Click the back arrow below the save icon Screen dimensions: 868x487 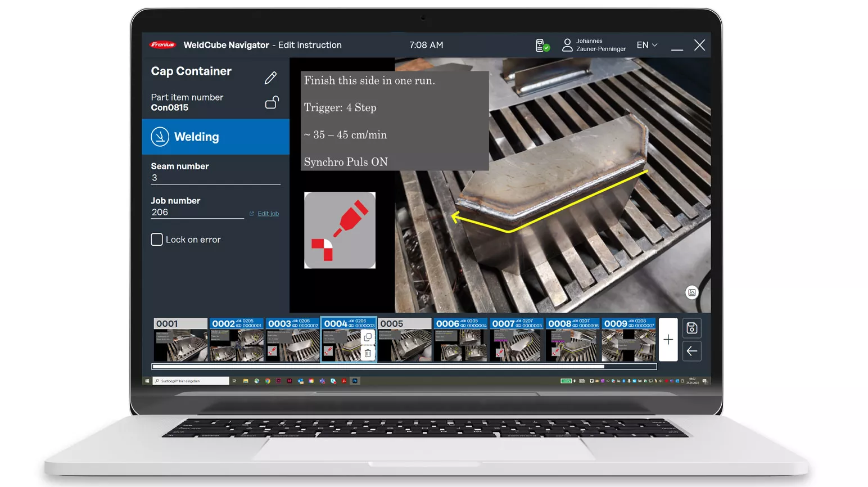coord(691,351)
